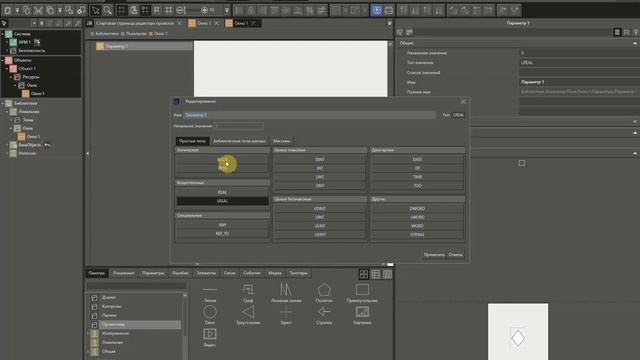Click the scissors cut icon in toolbar
This screenshot has height=360, width=640.
pyautogui.click(x=38, y=10)
